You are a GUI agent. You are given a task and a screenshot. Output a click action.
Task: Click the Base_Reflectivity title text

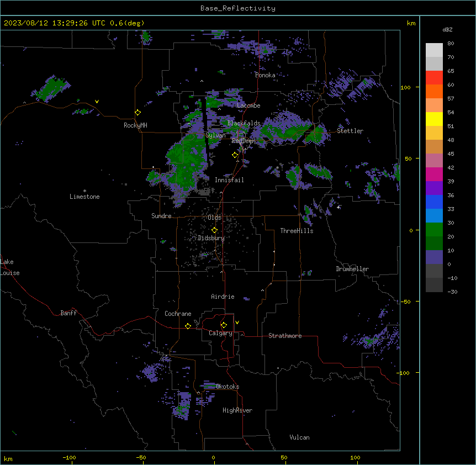click(x=238, y=8)
